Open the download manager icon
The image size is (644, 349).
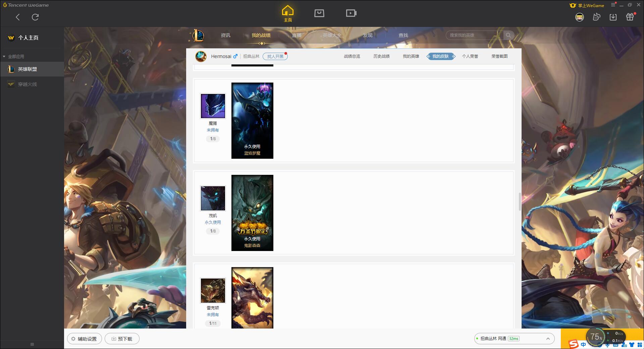tap(613, 17)
